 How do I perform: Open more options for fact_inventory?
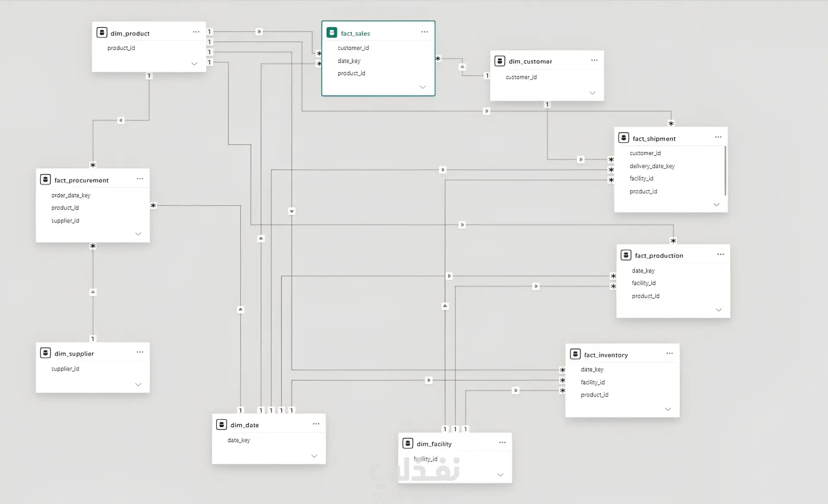(x=669, y=353)
